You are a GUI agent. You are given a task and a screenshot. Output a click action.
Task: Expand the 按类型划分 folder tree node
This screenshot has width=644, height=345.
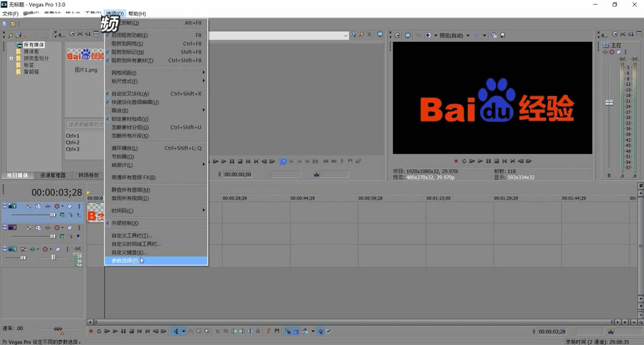click(11, 59)
